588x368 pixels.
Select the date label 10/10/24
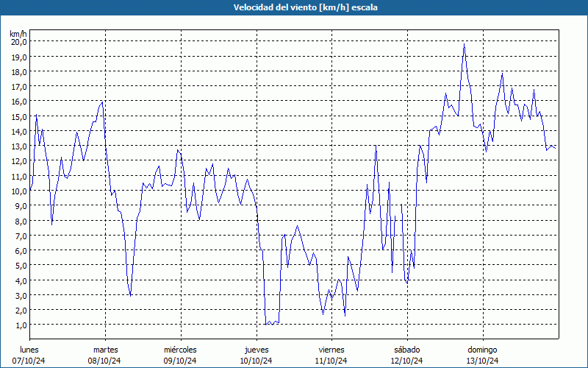(x=256, y=361)
